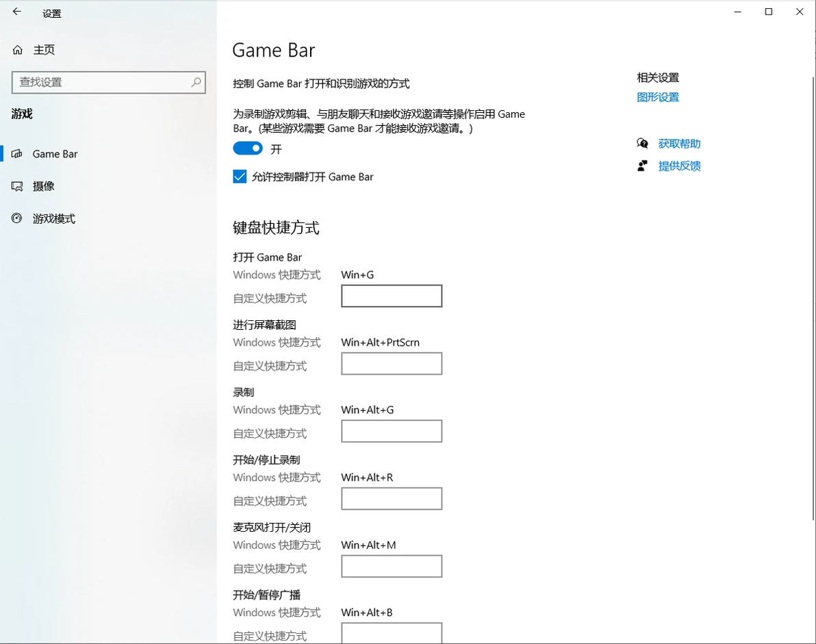Click the Game Bar sidebar icon

coord(17,153)
